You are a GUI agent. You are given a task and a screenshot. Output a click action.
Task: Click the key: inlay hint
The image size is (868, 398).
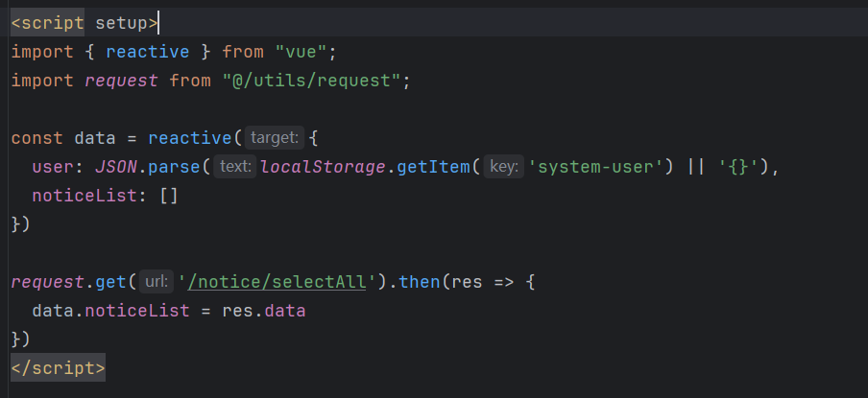pyautogui.click(x=503, y=166)
